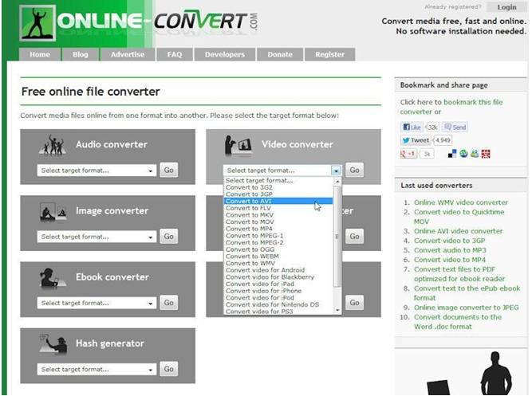Open the Audio converter format dropdown
This screenshot has height=396, width=532.
tap(97, 171)
